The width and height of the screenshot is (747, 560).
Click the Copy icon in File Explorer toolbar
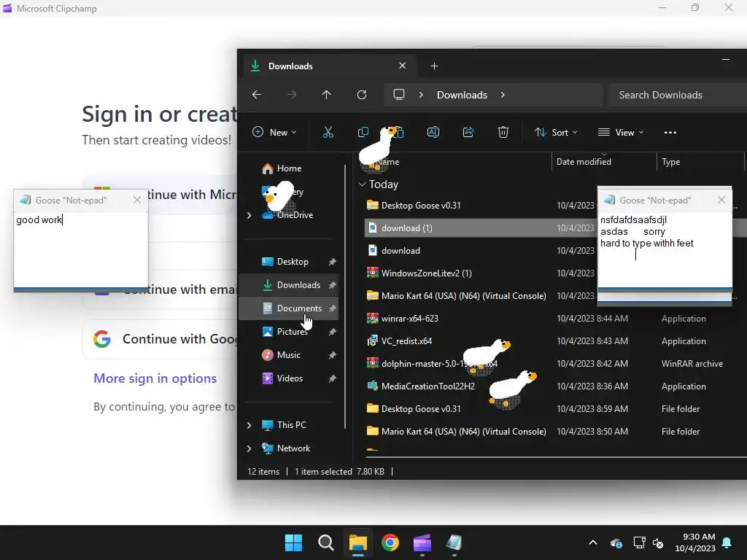tap(363, 133)
